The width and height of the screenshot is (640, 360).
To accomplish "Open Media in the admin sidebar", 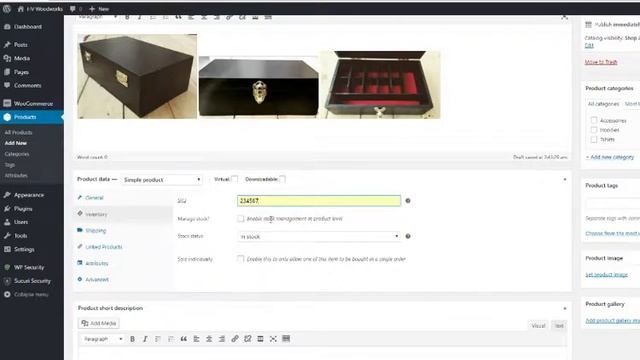I will pyautogui.click(x=22, y=58).
